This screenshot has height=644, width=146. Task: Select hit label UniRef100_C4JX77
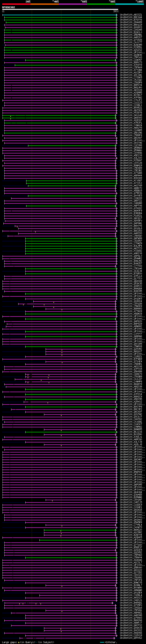coord(131,42)
